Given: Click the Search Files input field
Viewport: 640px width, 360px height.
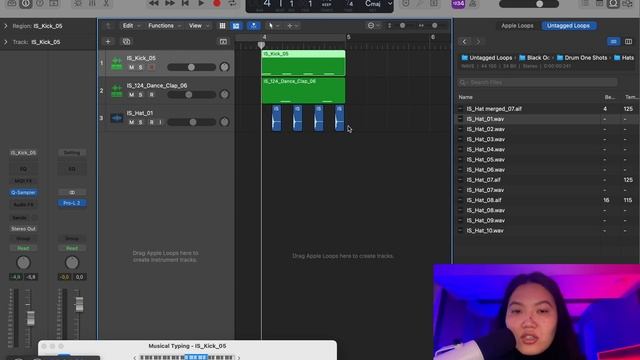Looking at the screenshot, I should [537, 82].
